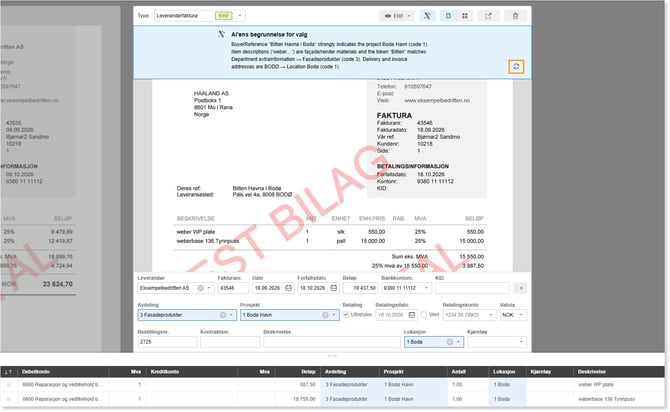
Task: Click description cell 'weber WP plate' in table
Action: [596, 385]
